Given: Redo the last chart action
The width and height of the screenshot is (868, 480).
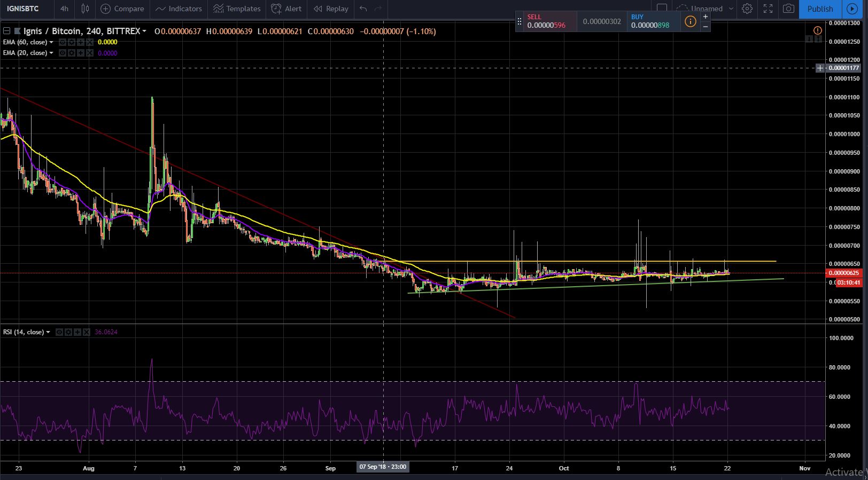Looking at the screenshot, I should (x=378, y=9).
